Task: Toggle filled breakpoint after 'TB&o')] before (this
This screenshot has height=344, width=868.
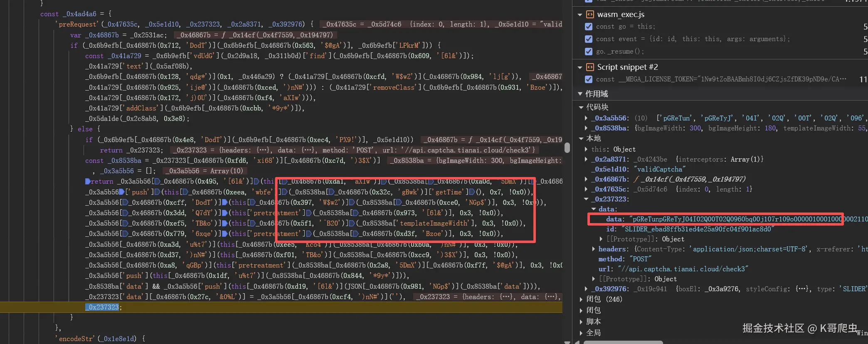Action: [224, 223]
